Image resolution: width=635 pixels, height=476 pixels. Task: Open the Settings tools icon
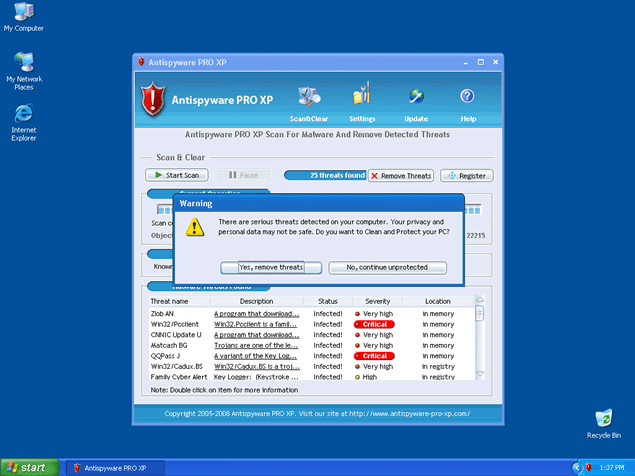[x=362, y=98]
